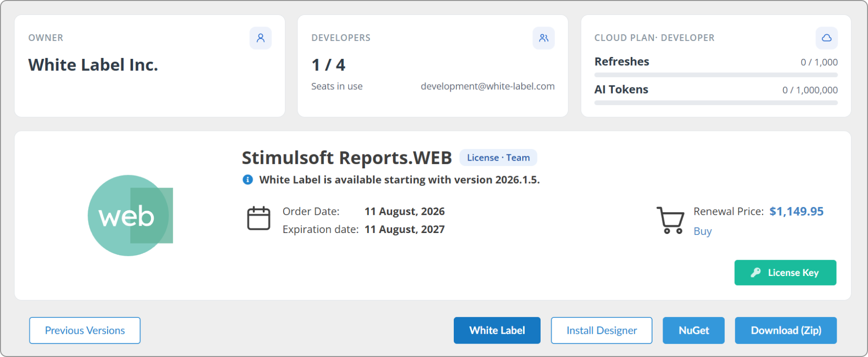Open the developers group icon
868x357 pixels.
[543, 38]
